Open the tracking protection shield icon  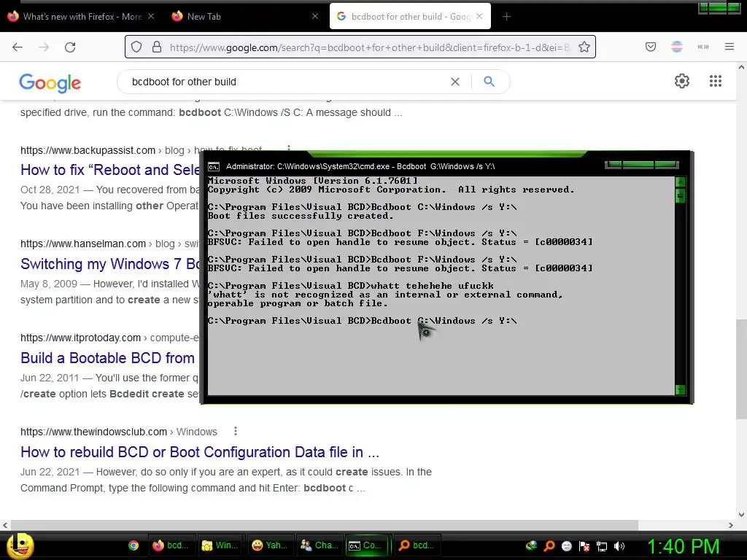136,47
